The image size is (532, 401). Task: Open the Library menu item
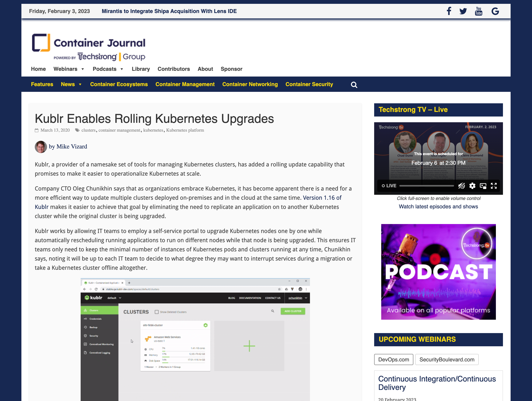141,69
